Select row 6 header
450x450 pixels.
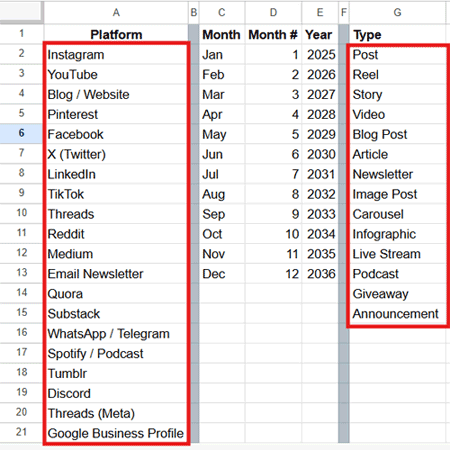pyautogui.click(x=21, y=133)
